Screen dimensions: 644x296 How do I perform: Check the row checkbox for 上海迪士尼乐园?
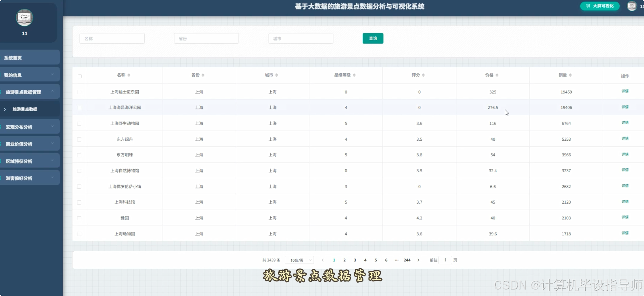(x=79, y=92)
